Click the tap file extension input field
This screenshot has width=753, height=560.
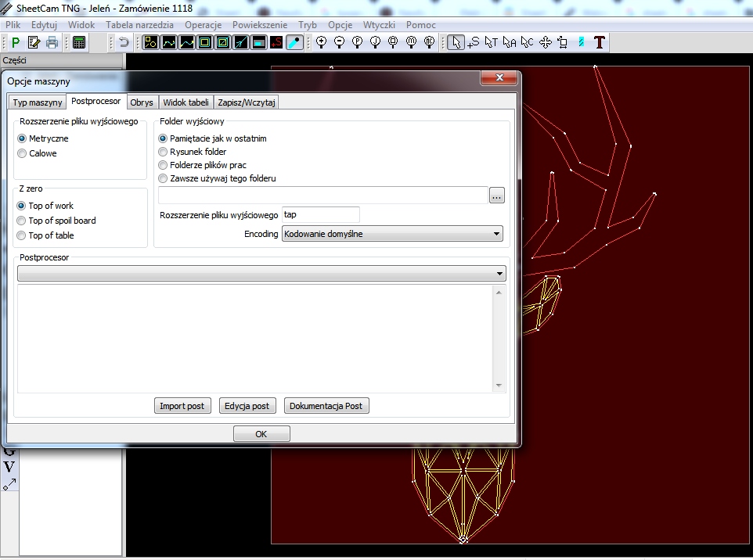[320, 215]
